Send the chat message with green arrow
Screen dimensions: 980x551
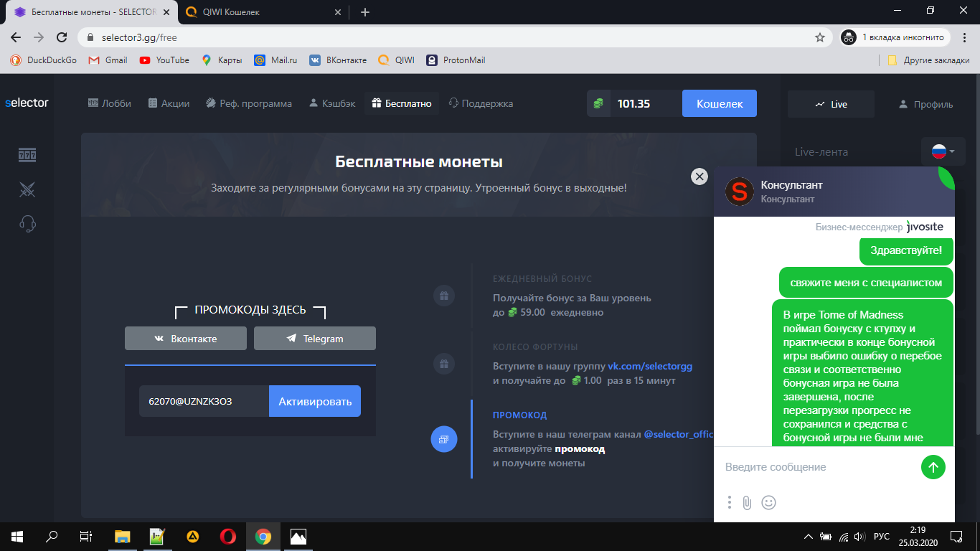[933, 467]
